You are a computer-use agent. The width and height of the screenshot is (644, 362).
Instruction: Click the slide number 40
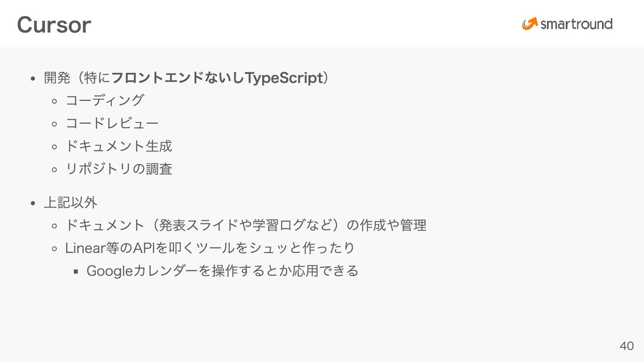627,346
